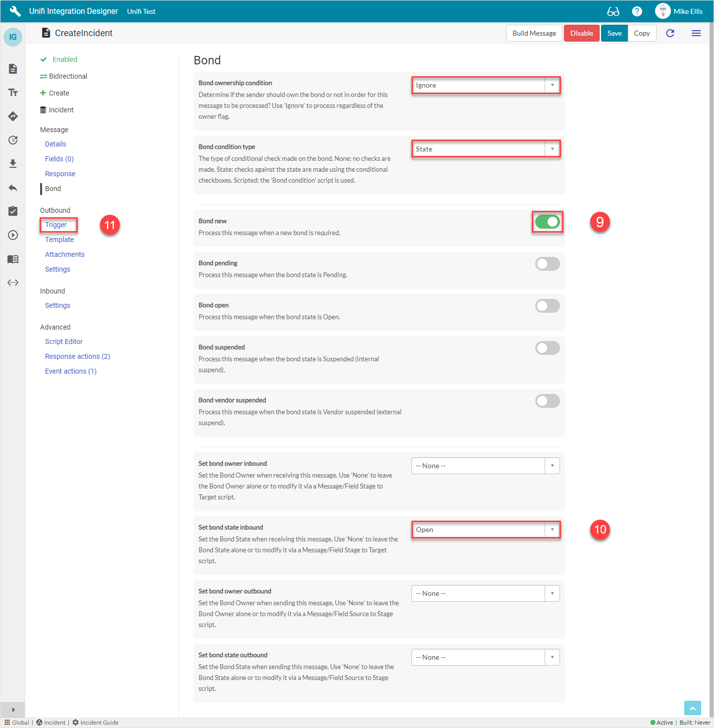This screenshot has height=728, width=714.
Task: Expand the left sidebar with bottom arrow
Action: [x=13, y=710]
